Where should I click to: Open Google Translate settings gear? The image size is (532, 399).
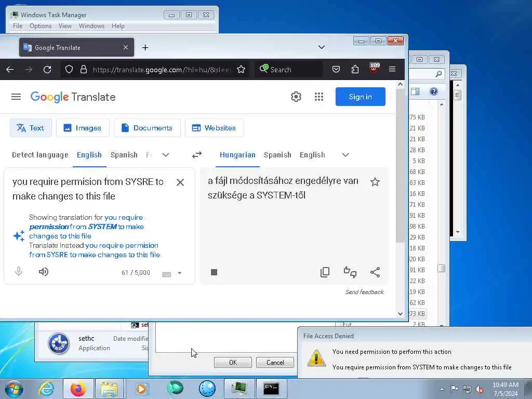[296, 97]
